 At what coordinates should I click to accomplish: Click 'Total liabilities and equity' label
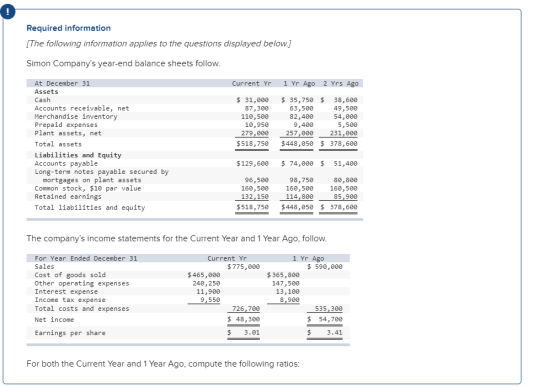pos(90,208)
